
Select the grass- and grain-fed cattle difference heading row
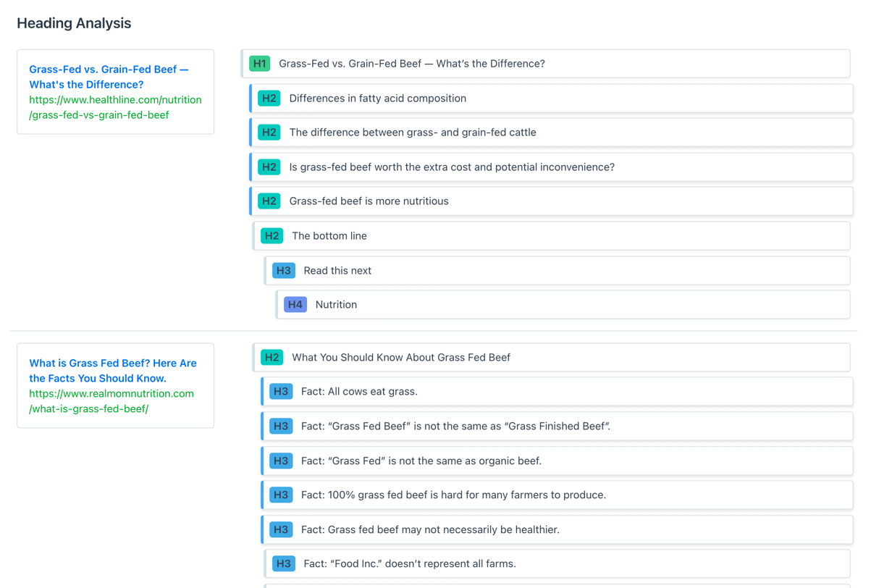(413, 133)
